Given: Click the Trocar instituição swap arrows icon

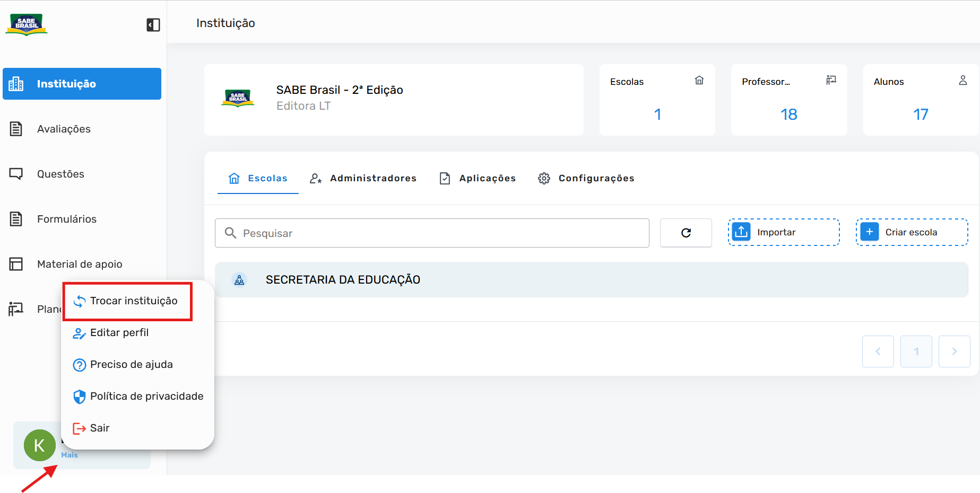Looking at the screenshot, I should pyautogui.click(x=80, y=302).
